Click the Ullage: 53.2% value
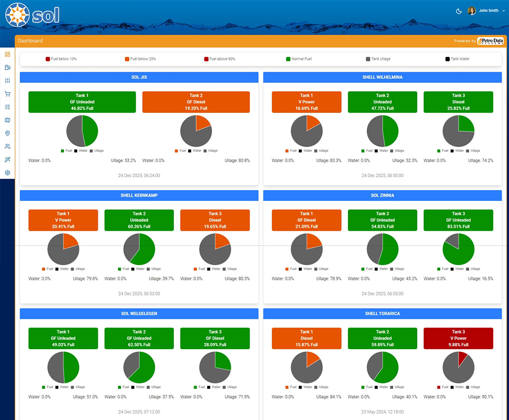 [124, 160]
